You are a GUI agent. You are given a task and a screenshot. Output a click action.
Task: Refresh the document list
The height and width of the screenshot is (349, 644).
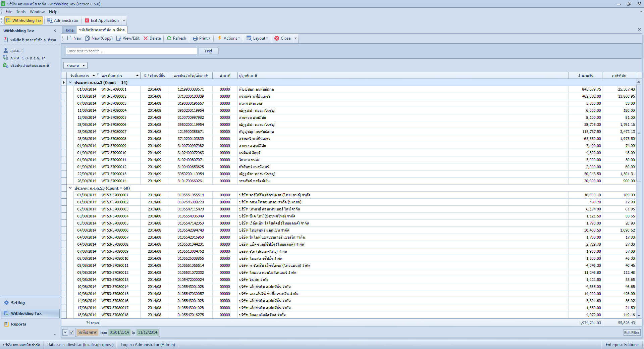[176, 38]
